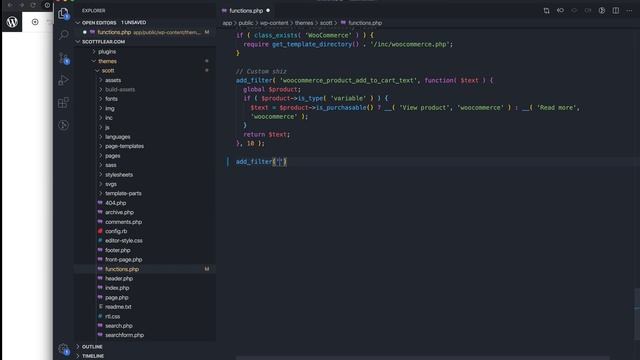The width and height of the screenshot is (640, 360).
Task: Close the unsaved functions.php tab dot
Action: pyautogui.click(x=268, y=11)
